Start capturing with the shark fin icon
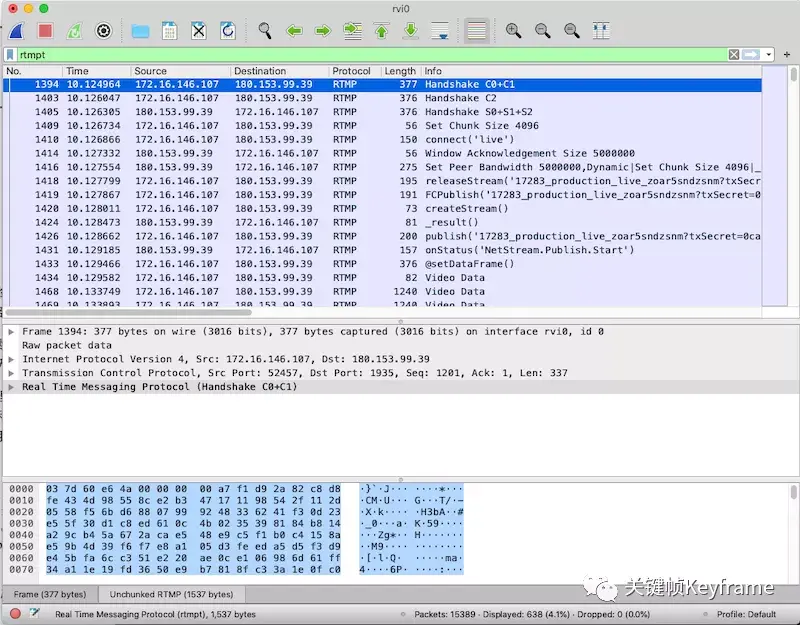This screenshot has width=800, height=625. coord(16,31)
